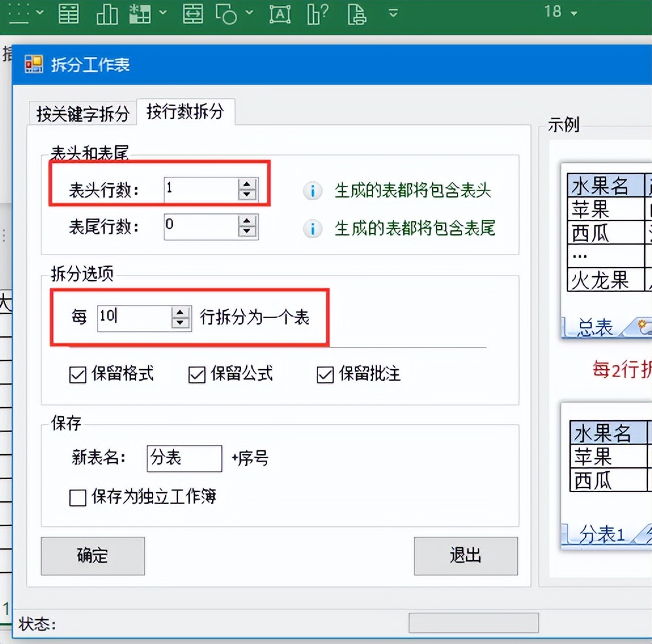
Task: Open the document print preview icon
Action: tap(357, 14)
